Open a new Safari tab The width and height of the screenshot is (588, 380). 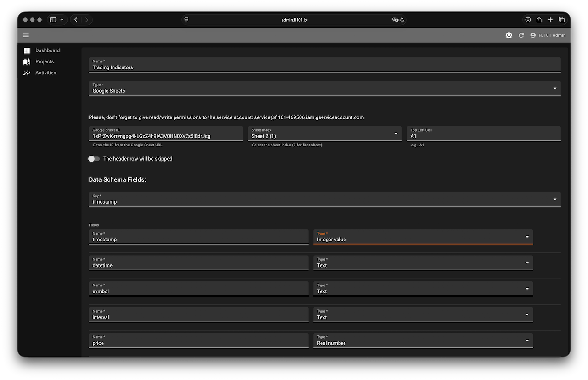550,20
